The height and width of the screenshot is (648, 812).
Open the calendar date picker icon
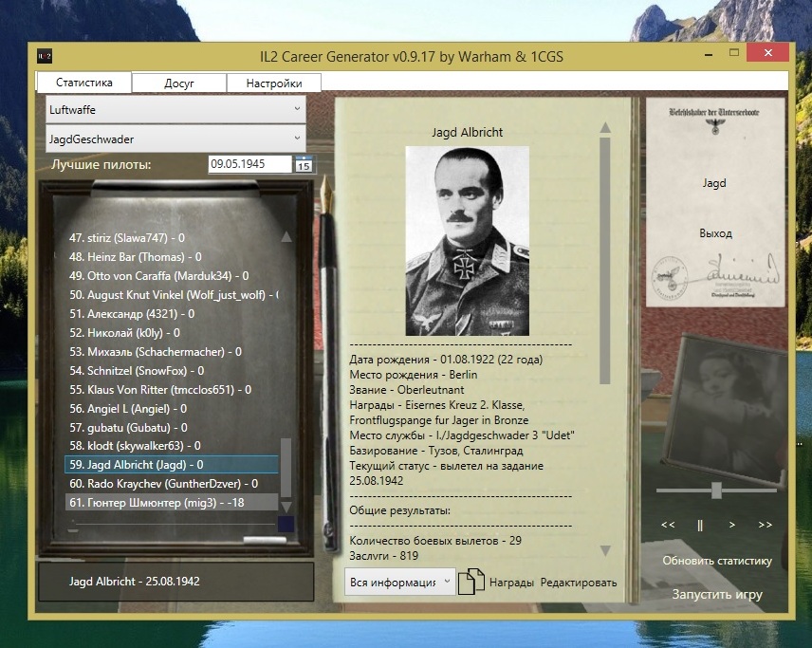pyautogui.click(x=304, y=164)
